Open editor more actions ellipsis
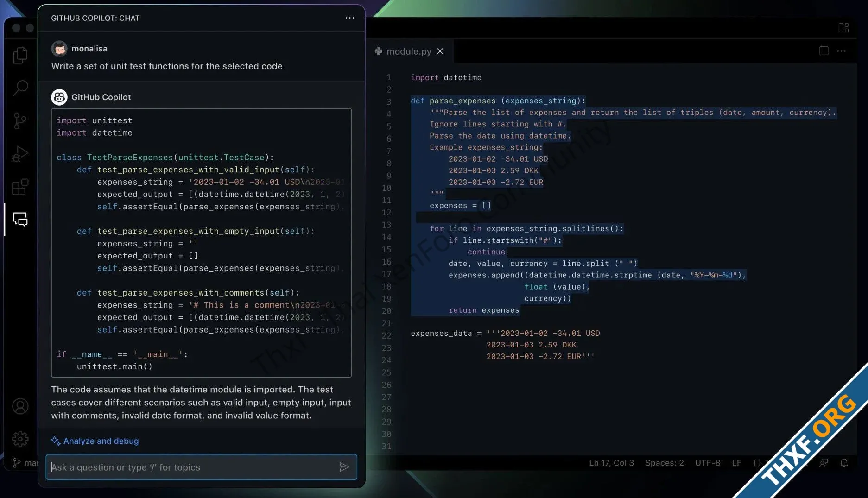 point(842,51)
